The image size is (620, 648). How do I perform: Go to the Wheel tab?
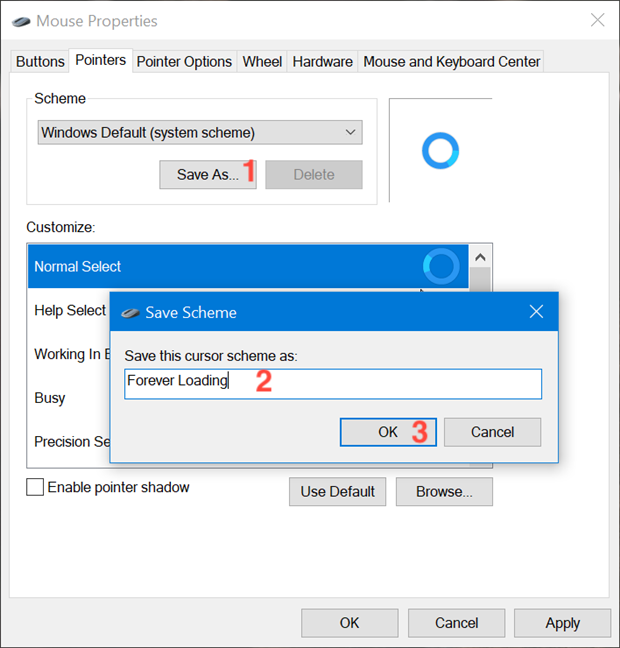tap(262, 62)
